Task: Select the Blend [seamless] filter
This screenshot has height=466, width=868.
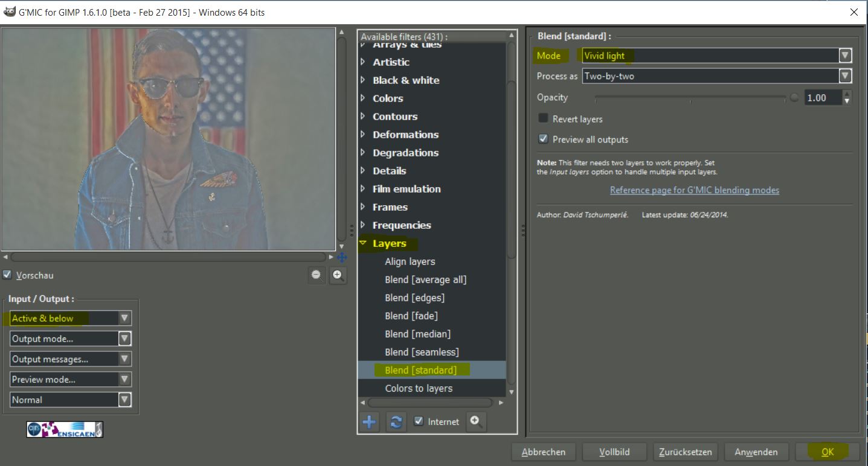Action: [422, 352]
